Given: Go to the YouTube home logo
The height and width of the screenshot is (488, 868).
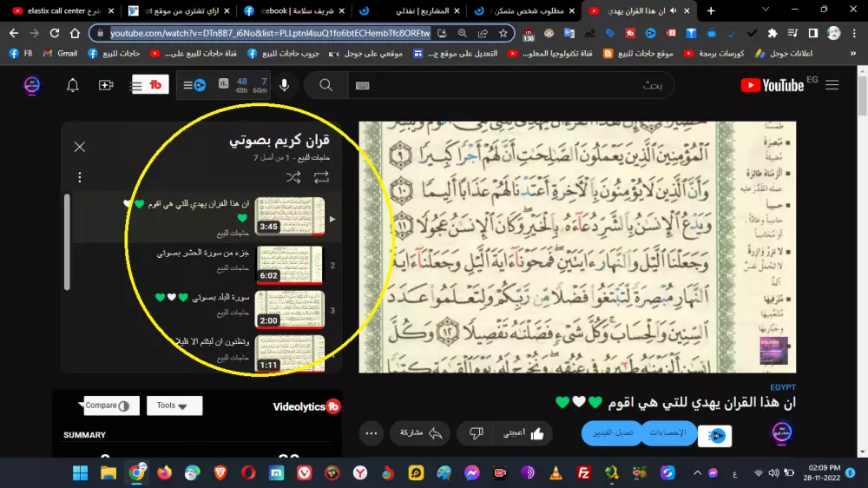Looking at the screenshot, I should [x=772, y=85].
